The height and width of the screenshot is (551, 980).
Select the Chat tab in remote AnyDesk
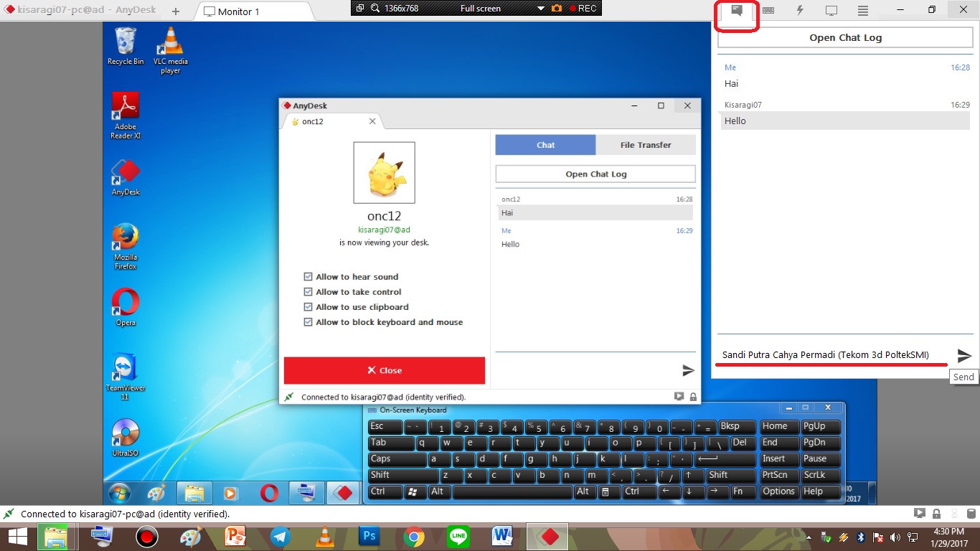coord(545,145)
